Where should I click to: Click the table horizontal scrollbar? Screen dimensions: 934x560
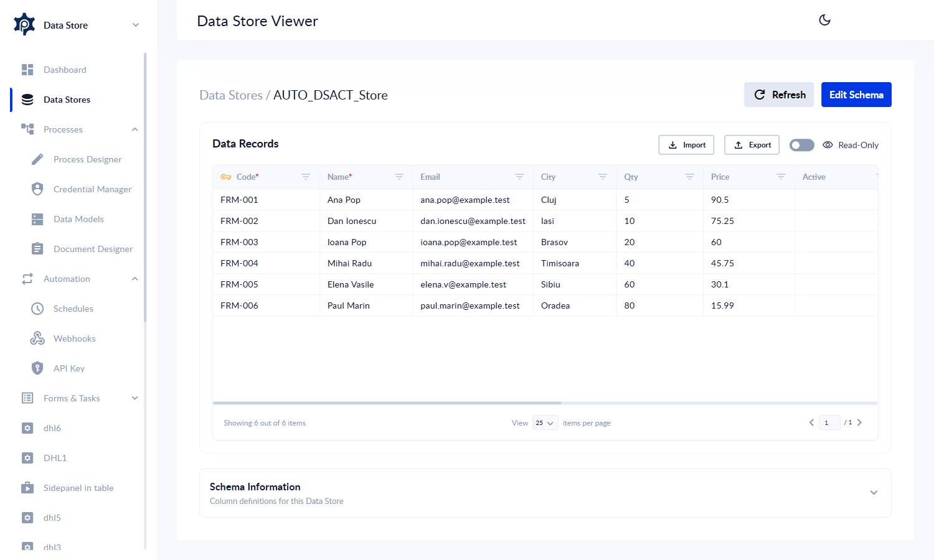click(x=387, y=403)
